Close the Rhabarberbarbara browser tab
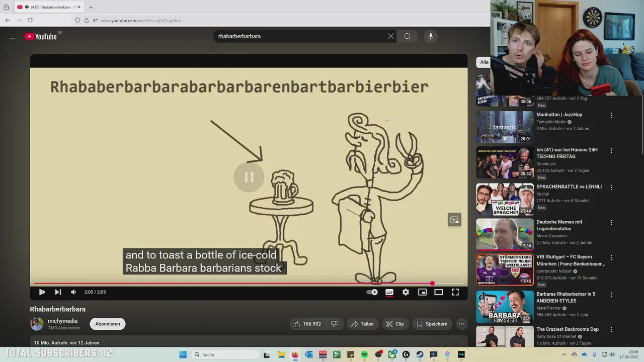The width and height of the screenshot is (644, 362). [x=79, y=7]
